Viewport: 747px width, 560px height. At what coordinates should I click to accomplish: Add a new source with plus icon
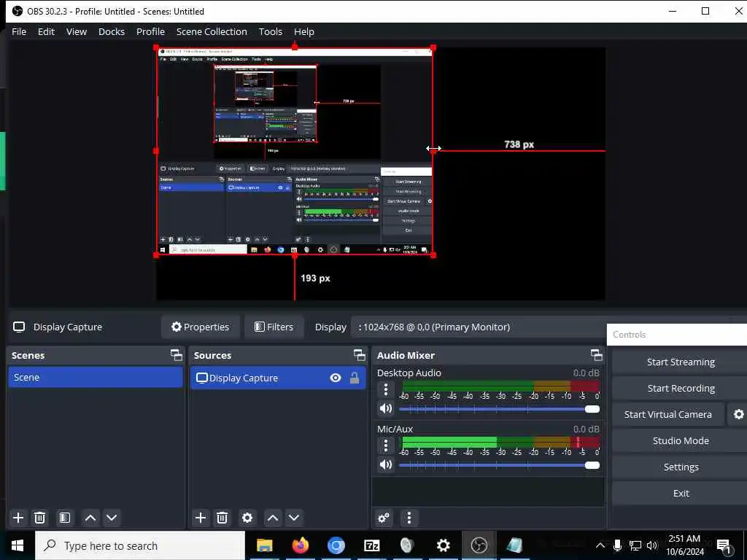201,518
